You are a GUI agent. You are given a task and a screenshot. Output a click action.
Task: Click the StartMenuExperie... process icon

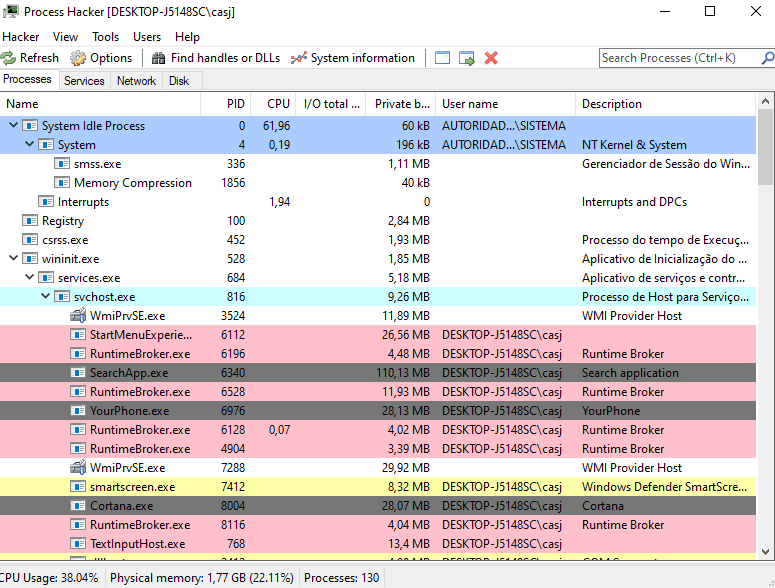78,335
